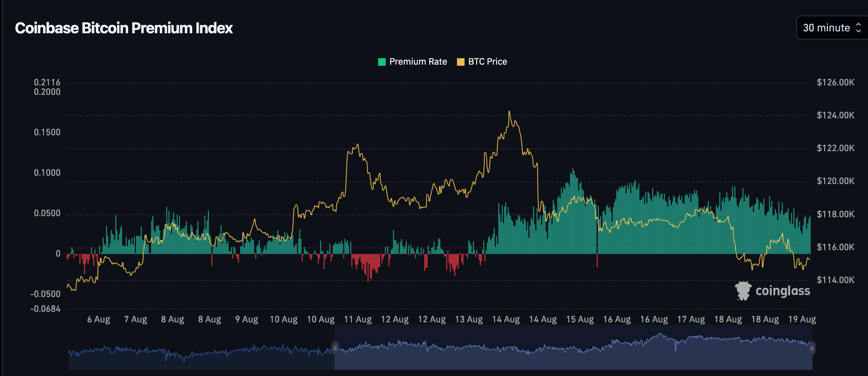Click the unselected left overview area
This screenshot has width=868, height=376.
pyautogui.click(x=201, y=348)
